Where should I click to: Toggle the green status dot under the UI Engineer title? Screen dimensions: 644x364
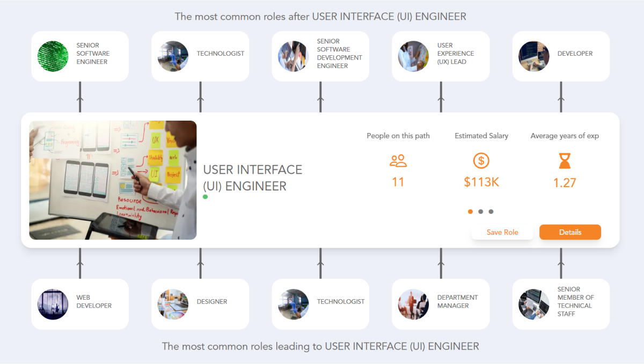[x=205, y=197]
